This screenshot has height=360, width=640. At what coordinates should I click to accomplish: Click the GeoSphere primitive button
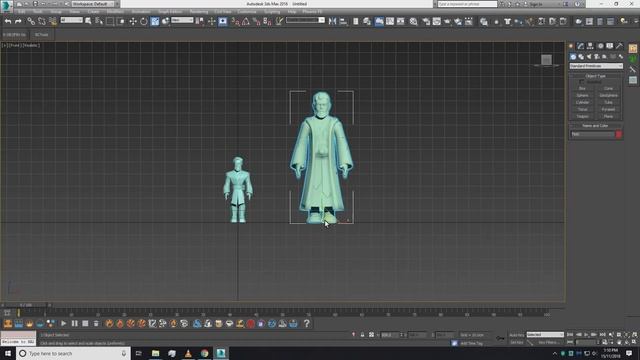(x=608, y=96)
